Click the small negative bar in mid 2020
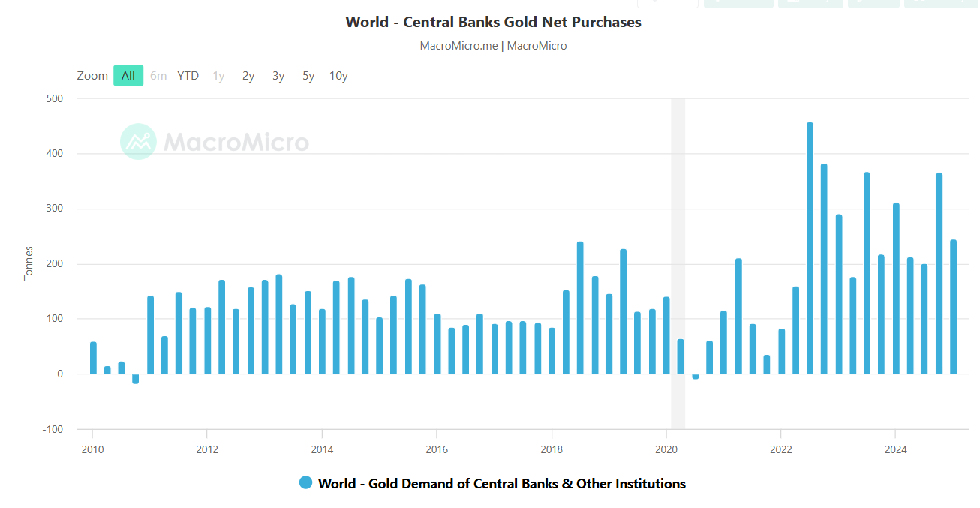The image size is (980, 508). 696,377
